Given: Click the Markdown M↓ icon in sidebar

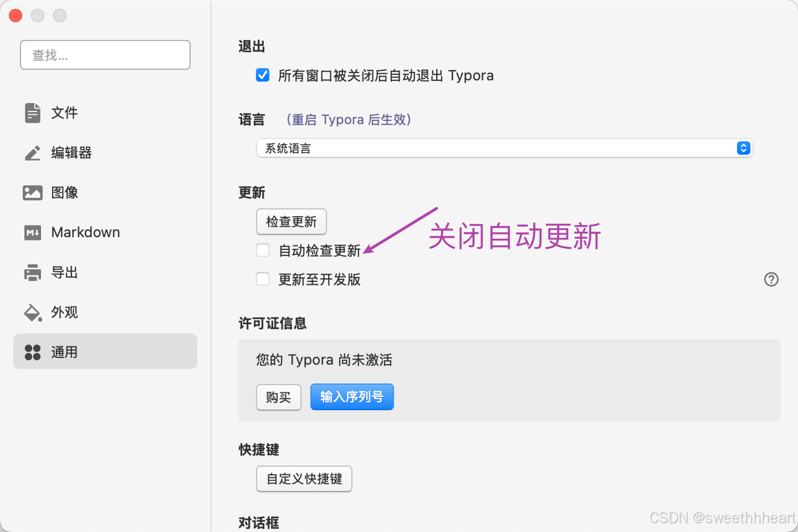Looking at the screenshot, I should [33, 233].
